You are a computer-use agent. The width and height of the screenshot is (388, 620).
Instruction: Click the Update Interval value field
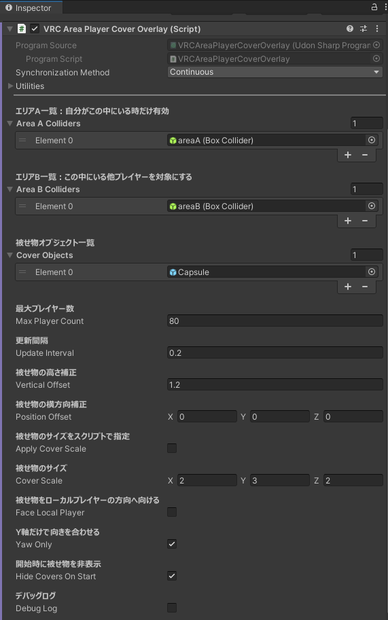point(275,353)
